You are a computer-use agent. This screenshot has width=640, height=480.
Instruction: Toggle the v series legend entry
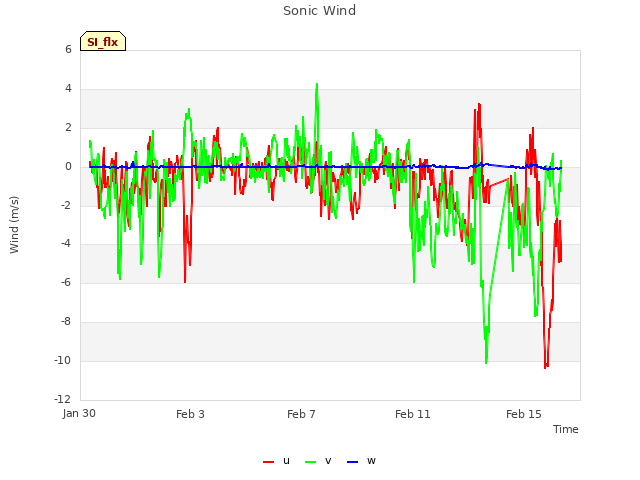(x=318, y=461)
